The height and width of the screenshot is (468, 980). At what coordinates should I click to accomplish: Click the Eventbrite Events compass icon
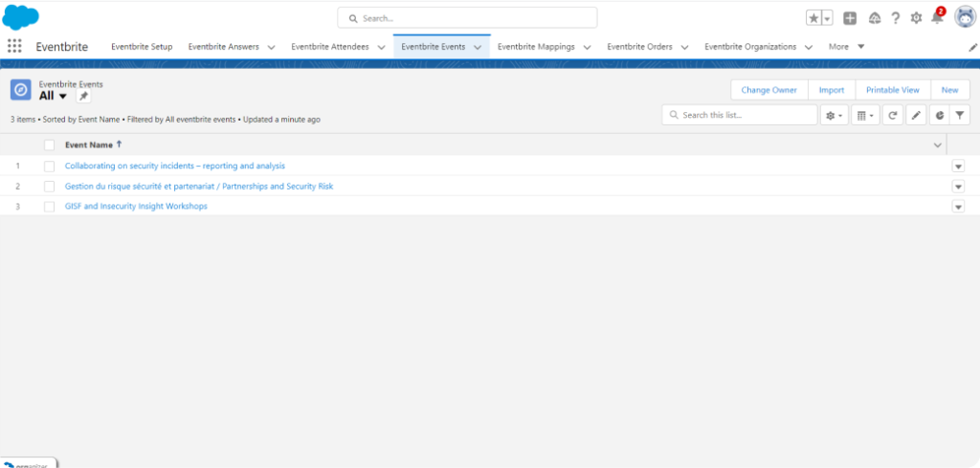tap(21, 90)
